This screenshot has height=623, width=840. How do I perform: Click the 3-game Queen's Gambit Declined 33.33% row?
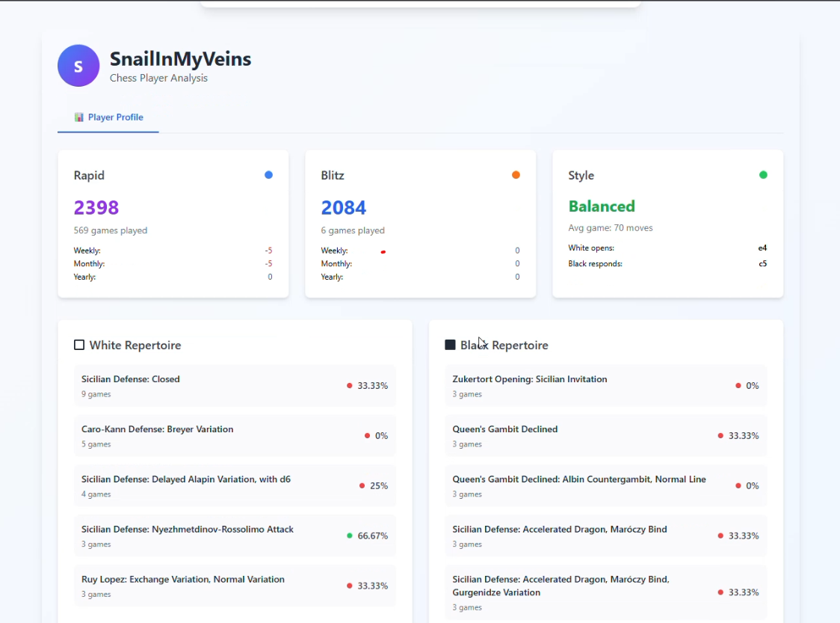[x=606, y=435]
